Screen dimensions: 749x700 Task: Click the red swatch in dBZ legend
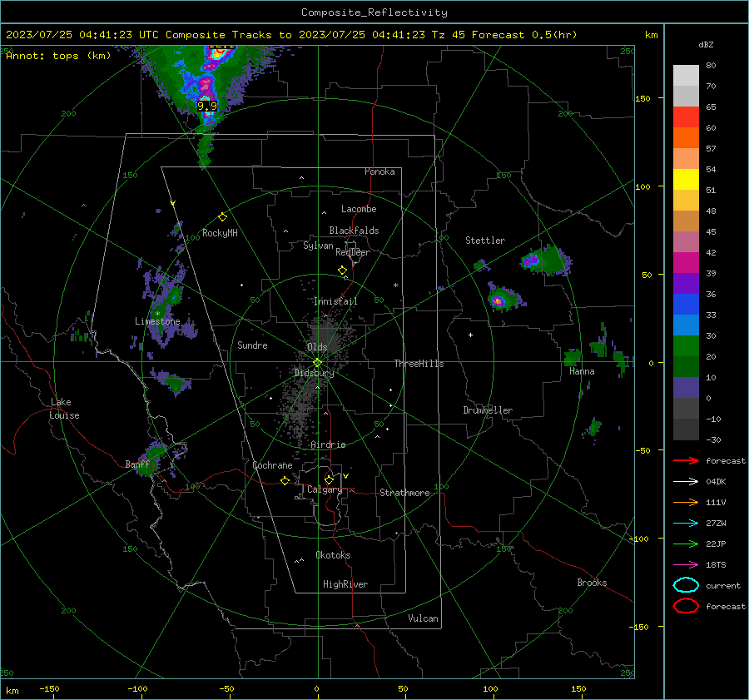[x=686, y=117]
